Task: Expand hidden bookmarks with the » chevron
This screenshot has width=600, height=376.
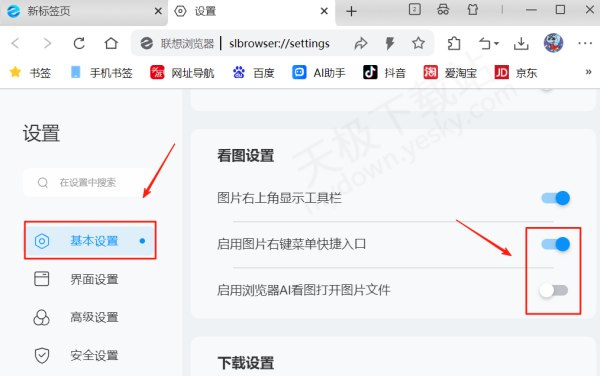Action: tap(589, 72)
